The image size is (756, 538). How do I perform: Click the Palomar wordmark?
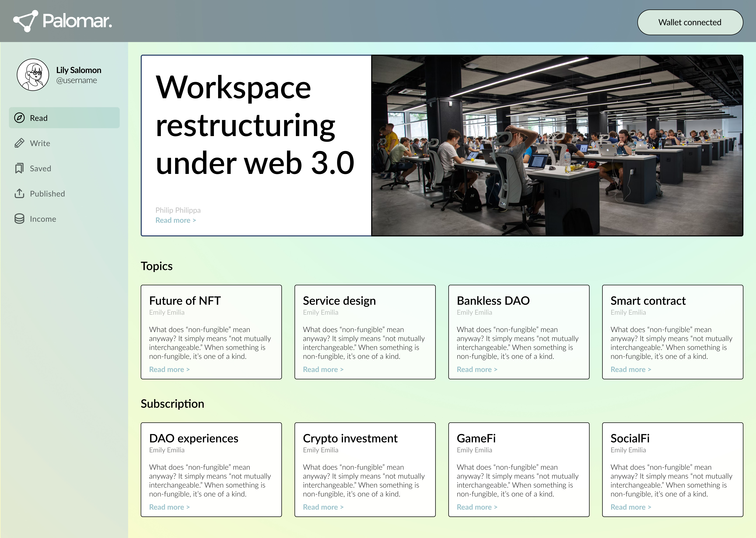click(x=78, y=21)
